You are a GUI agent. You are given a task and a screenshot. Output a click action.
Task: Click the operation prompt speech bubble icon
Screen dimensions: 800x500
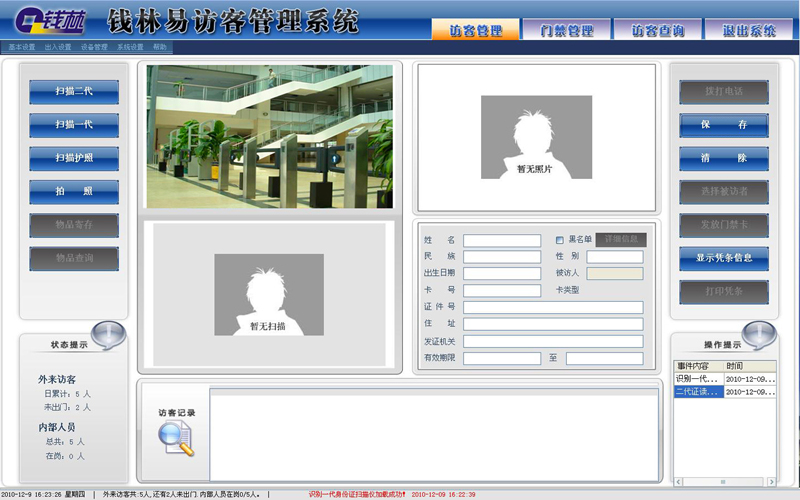tap(759, 334)
